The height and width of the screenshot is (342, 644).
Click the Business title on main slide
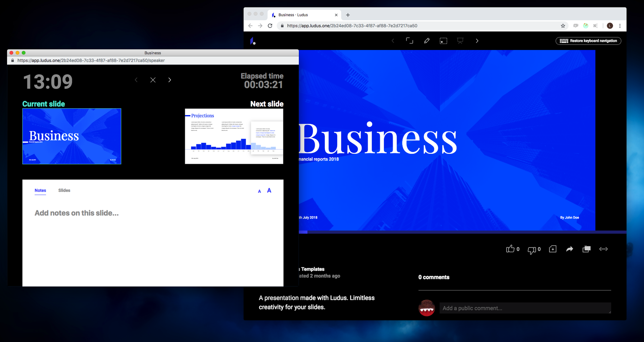coord(378,139)
